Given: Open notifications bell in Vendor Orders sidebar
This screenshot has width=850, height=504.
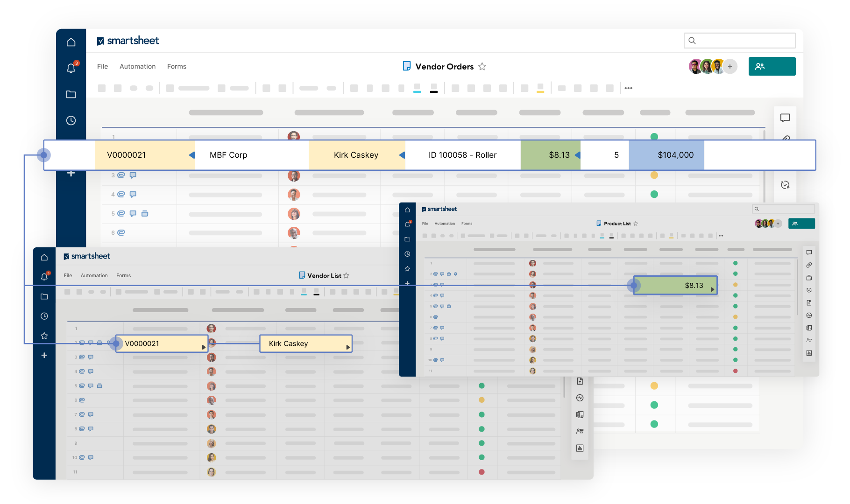Looking at the screenshot, I should click(x=71, y=68).
